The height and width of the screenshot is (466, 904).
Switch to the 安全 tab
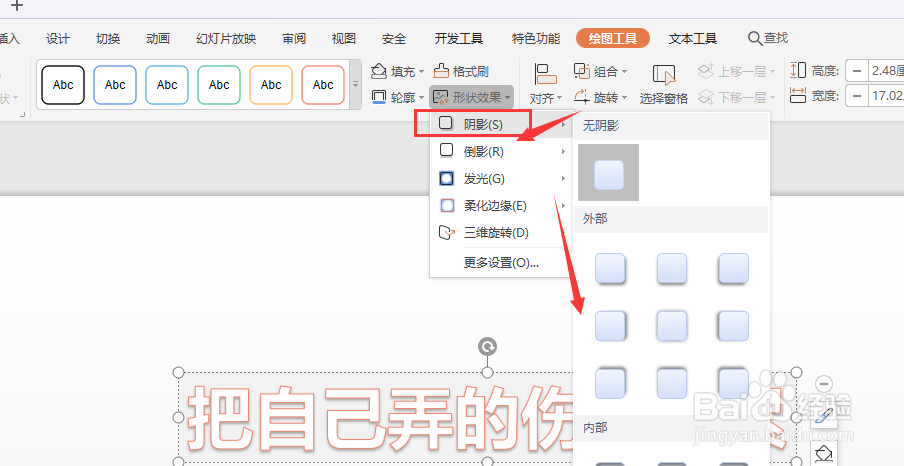tap(394, 39)
